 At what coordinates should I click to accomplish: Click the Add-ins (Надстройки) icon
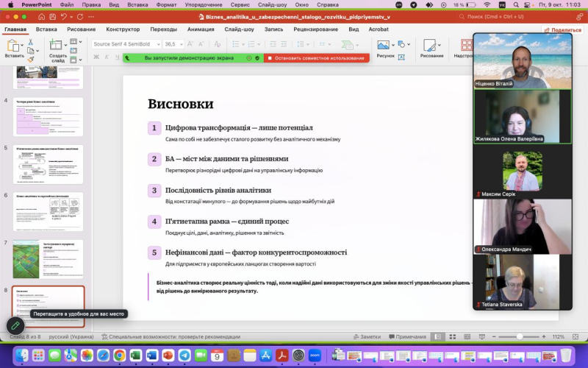[x=467, y=45]
